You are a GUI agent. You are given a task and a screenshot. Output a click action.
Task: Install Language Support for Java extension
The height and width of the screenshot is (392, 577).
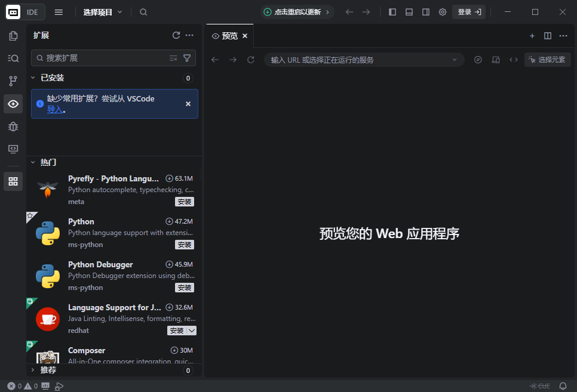point(177,331)
